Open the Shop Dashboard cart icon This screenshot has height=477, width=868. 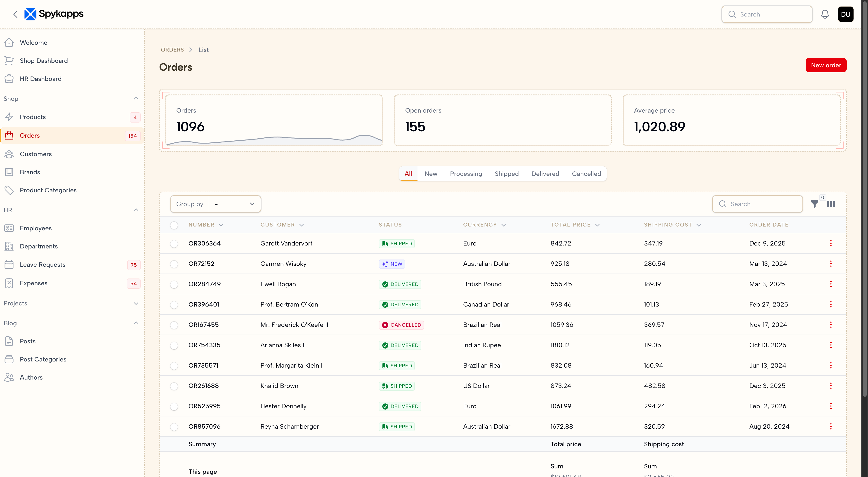[x=9, y=61]
